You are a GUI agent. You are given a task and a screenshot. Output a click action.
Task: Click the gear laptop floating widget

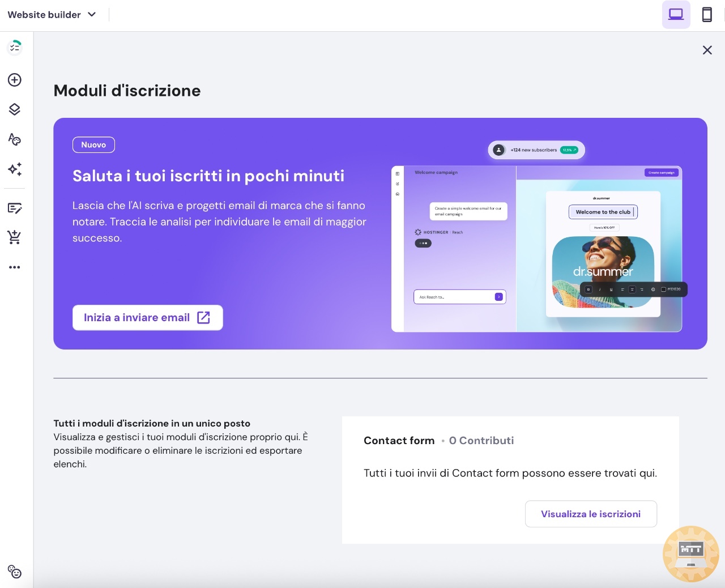coord(691,554)
